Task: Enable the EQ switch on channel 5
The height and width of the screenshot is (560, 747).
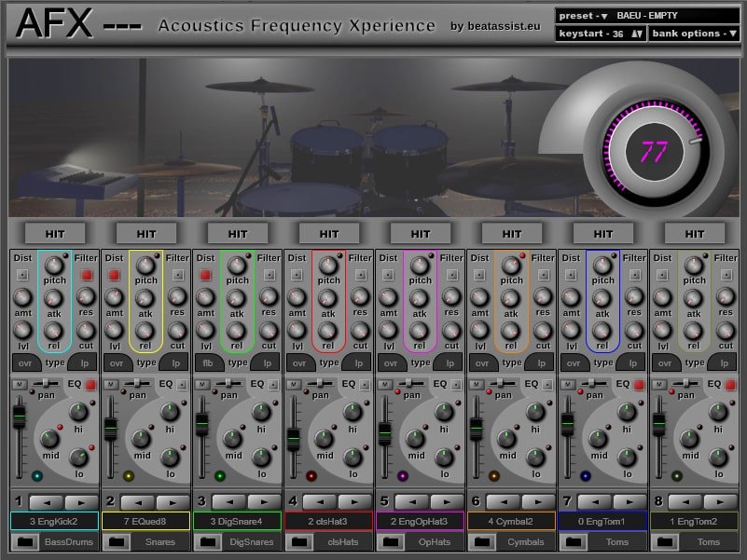Action: coord(456,385)
